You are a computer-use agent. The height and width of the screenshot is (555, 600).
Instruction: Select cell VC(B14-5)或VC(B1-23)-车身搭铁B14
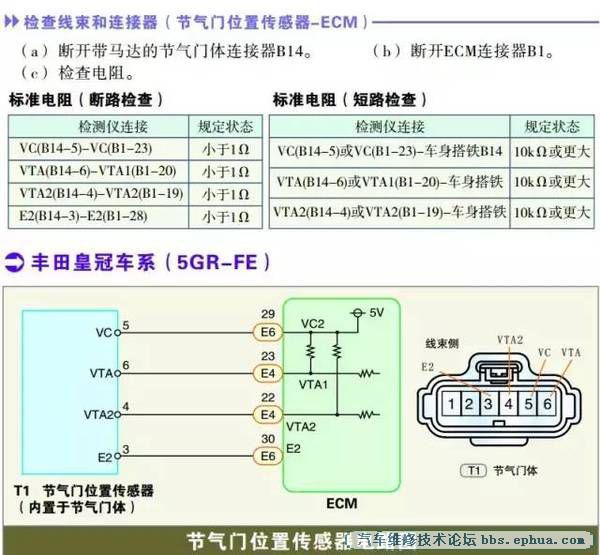tap(390, 152)
